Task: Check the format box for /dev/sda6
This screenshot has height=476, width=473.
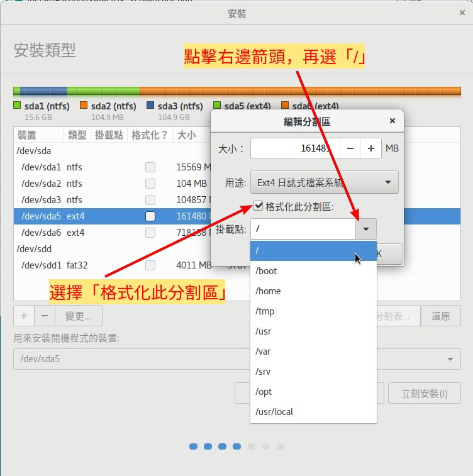Action: (x=150, y=233)
